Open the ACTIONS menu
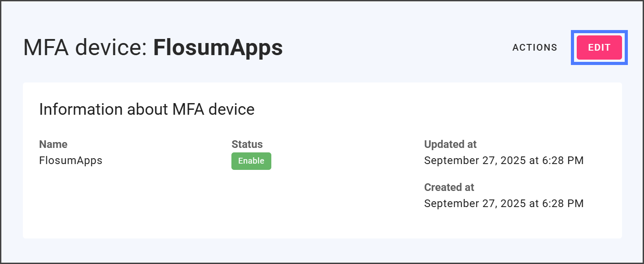This screenshot has width=644, height=264. [x=535, y=48]
